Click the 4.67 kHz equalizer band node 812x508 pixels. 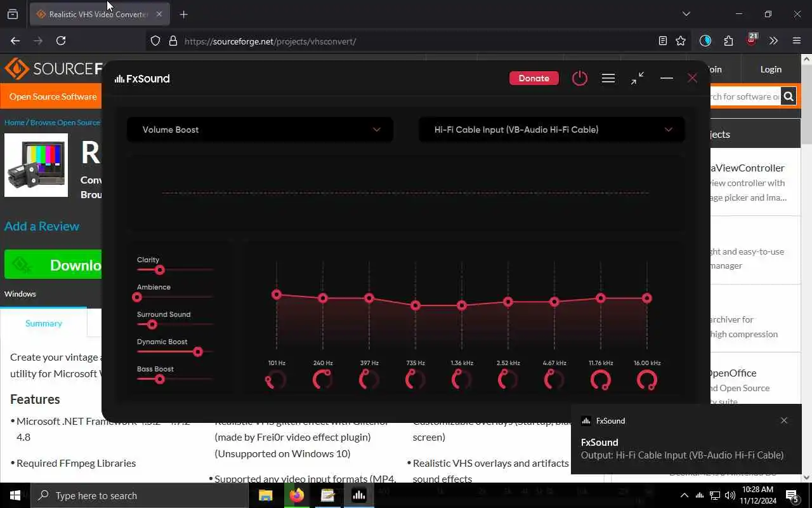click(554, 302)
